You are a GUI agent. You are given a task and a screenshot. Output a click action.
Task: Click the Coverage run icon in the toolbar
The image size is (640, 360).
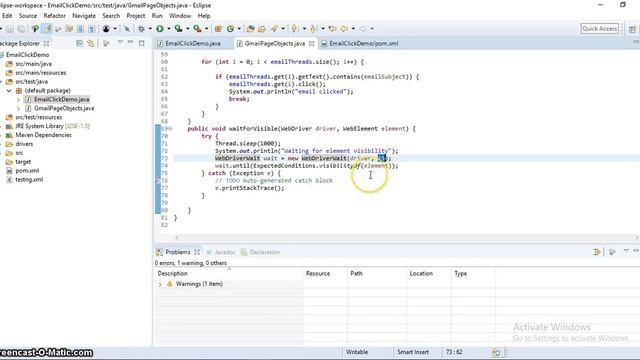click(x=178, y=29)
